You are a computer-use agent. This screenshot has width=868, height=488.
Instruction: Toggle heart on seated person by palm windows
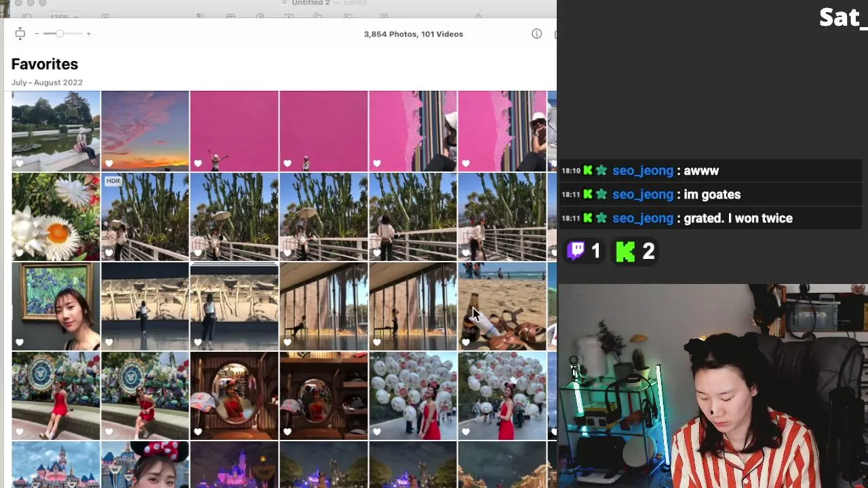(x=288, y=342)
